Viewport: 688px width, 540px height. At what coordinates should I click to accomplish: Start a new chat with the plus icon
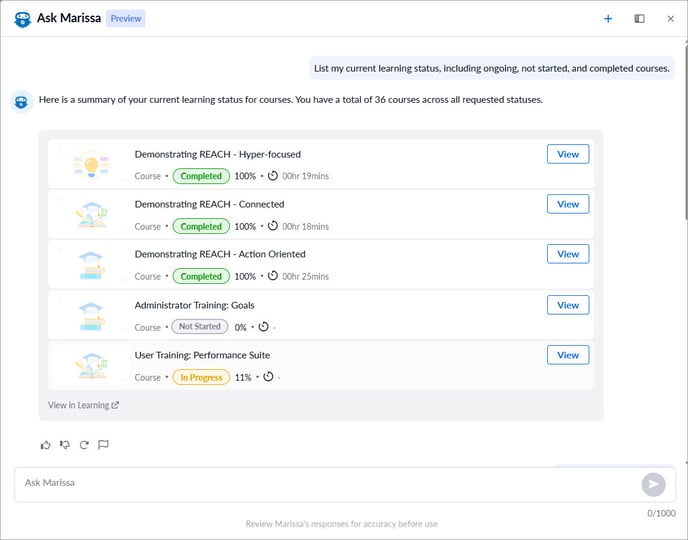(x=608, y=18)
